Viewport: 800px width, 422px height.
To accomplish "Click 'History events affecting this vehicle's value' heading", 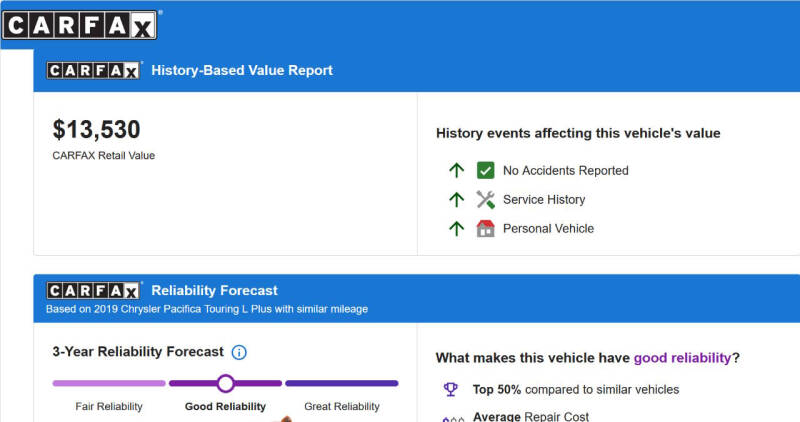I will 578,133.
